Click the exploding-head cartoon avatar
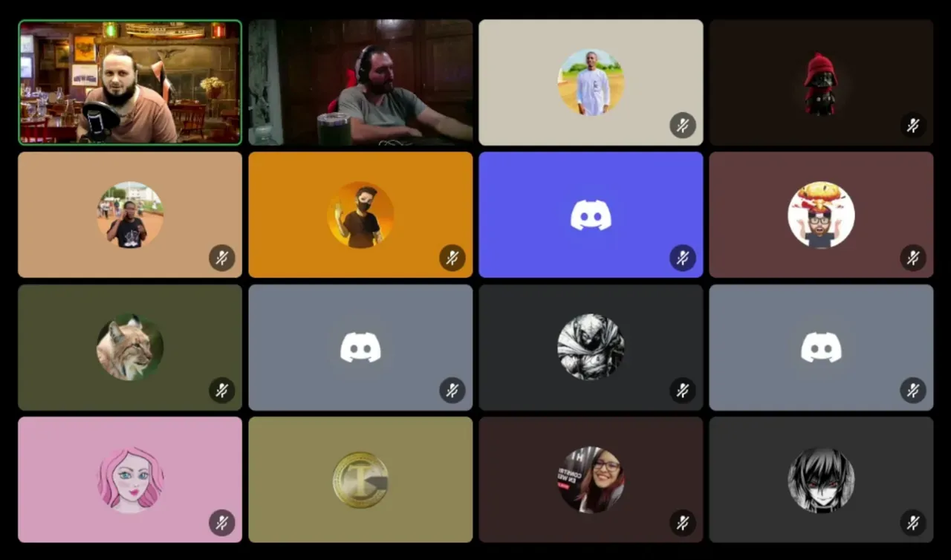Screen dimensions: 951x560 [821, 215]
